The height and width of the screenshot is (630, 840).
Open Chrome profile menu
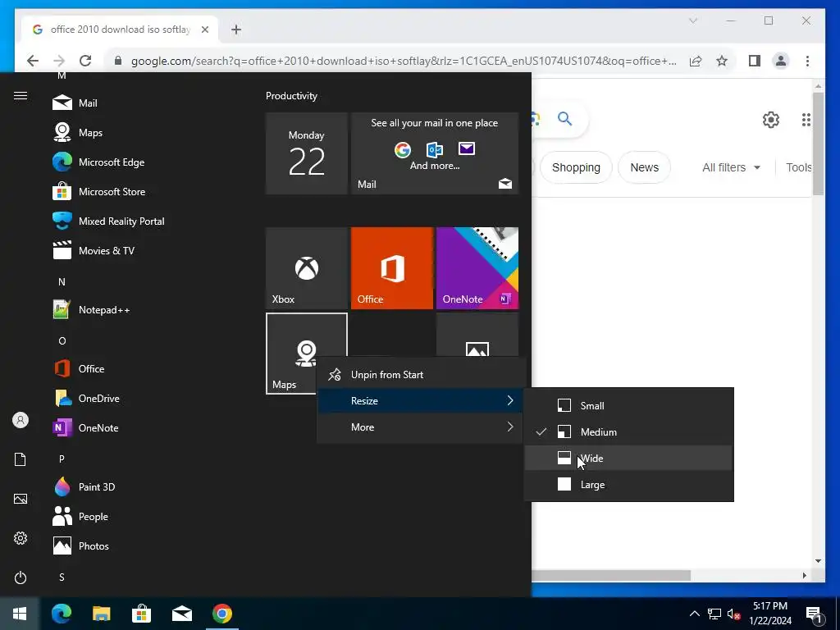pyautogui.click(x=781, y=61)
